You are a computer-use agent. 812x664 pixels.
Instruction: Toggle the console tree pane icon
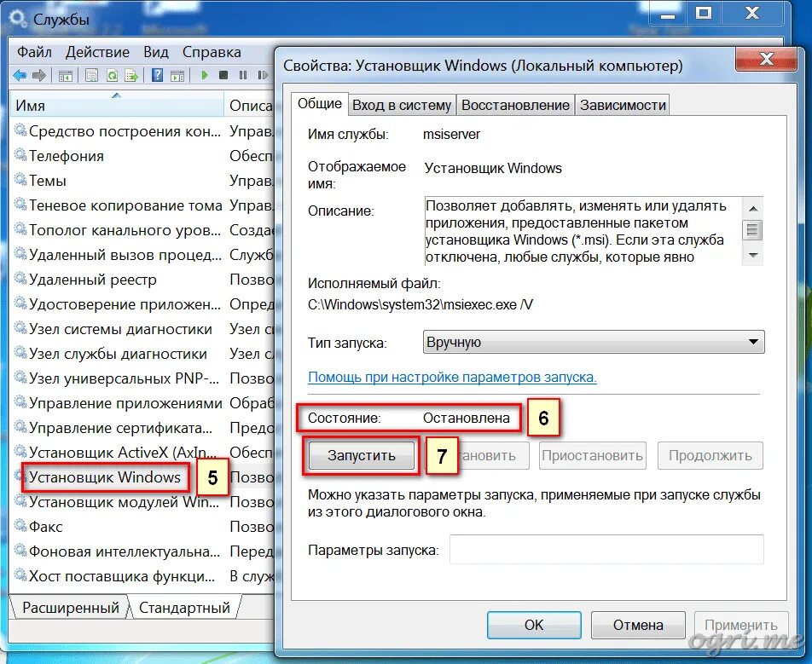65,76
